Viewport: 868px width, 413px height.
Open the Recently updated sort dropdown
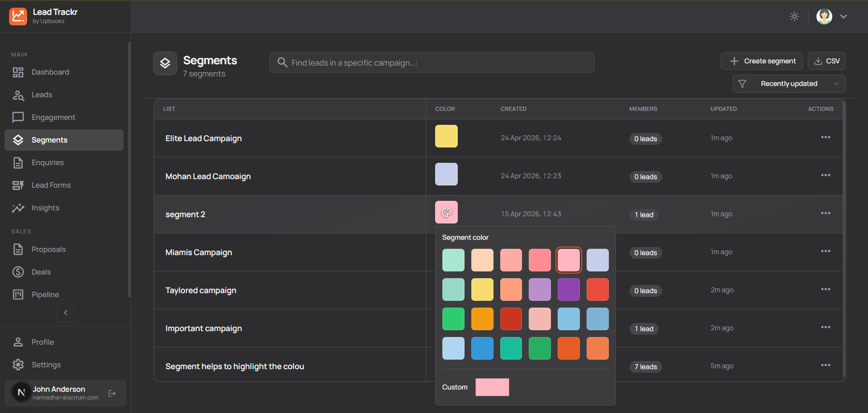click(x=788, y=84)
